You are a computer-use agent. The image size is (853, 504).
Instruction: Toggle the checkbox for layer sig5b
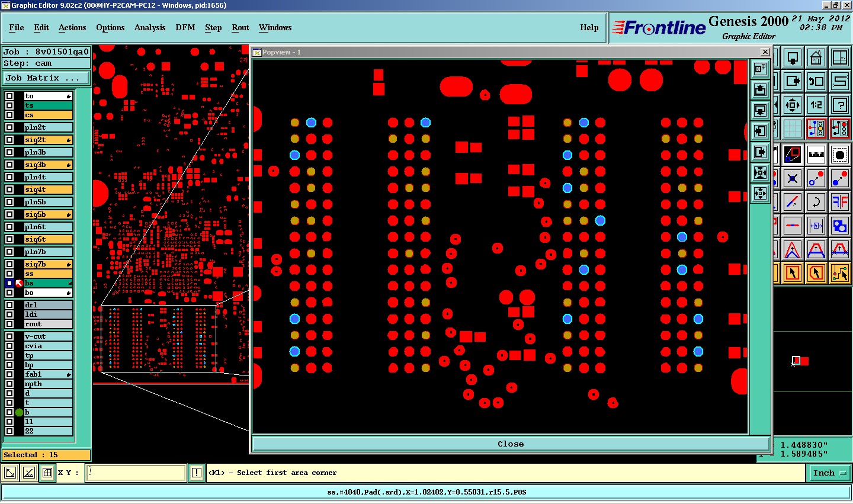tap(9, 214)
